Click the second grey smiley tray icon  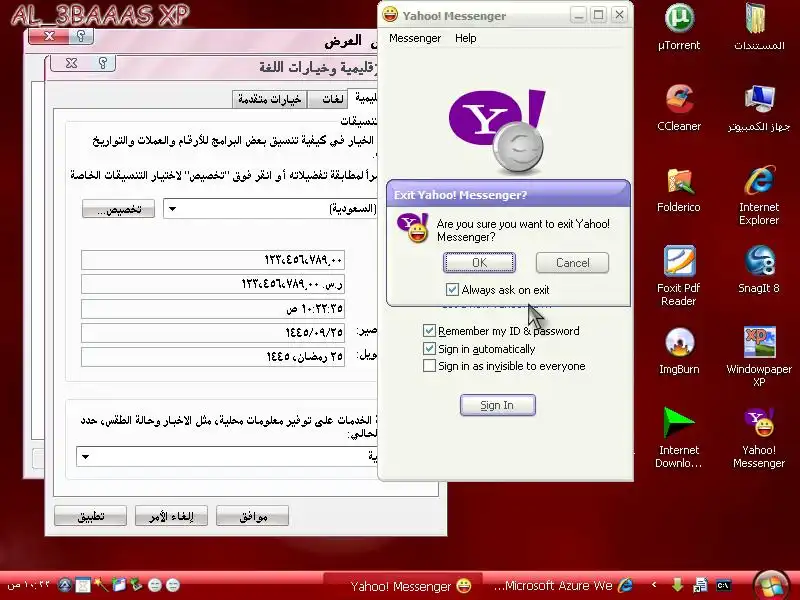173,585
